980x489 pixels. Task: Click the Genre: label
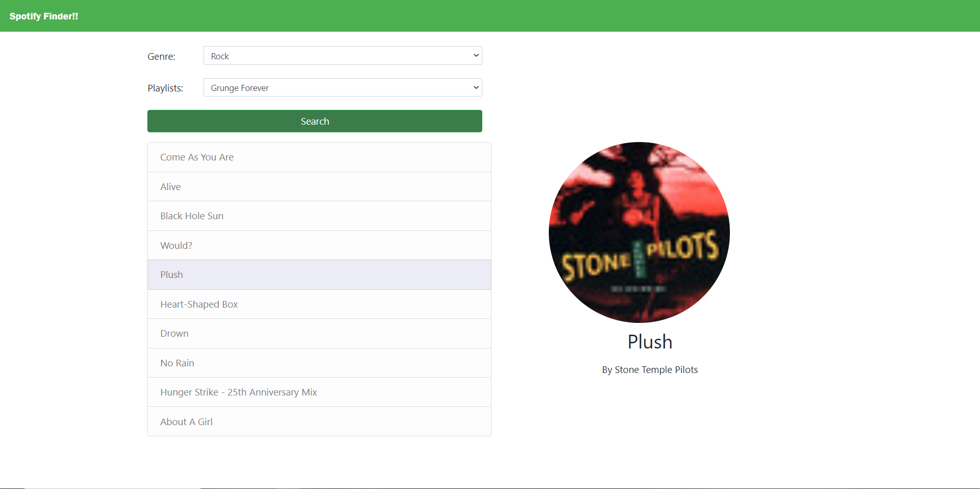tap(162, 56)
